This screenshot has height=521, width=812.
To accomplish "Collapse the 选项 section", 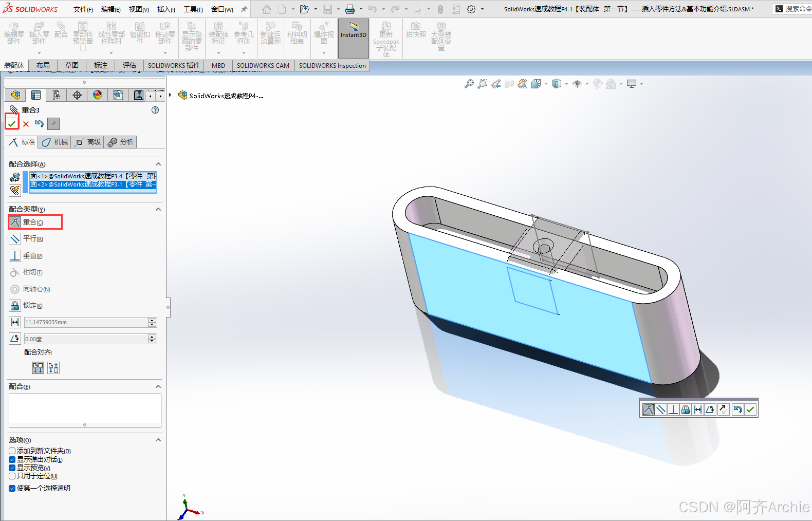I will [x=158, y=440].
